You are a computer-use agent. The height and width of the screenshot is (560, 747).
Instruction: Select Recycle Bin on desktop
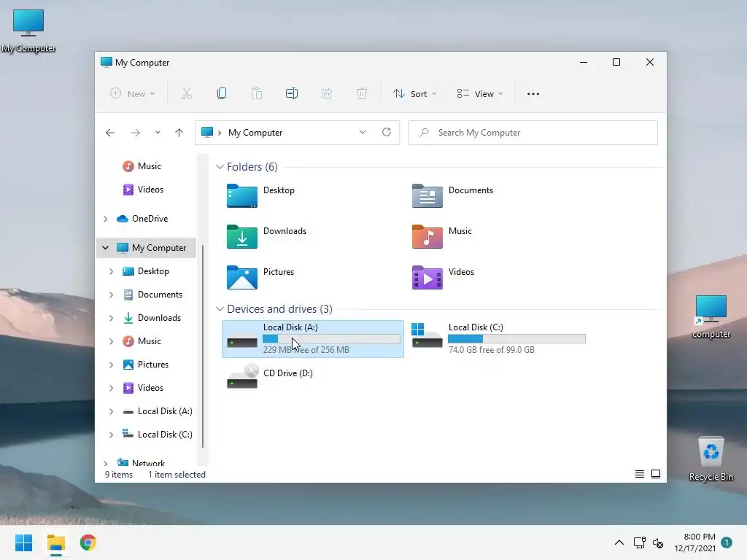[x=711, y=459]
